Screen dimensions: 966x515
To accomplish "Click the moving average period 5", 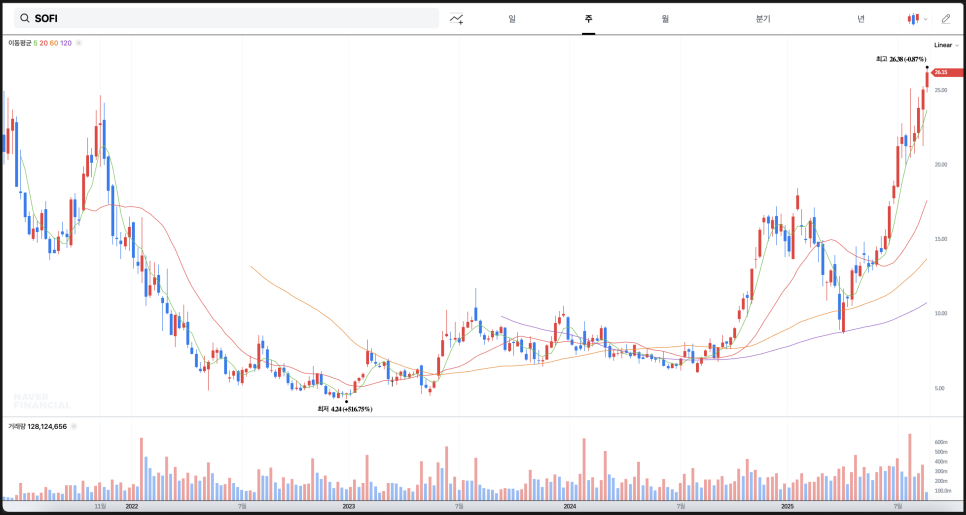I will coord(36,43).
